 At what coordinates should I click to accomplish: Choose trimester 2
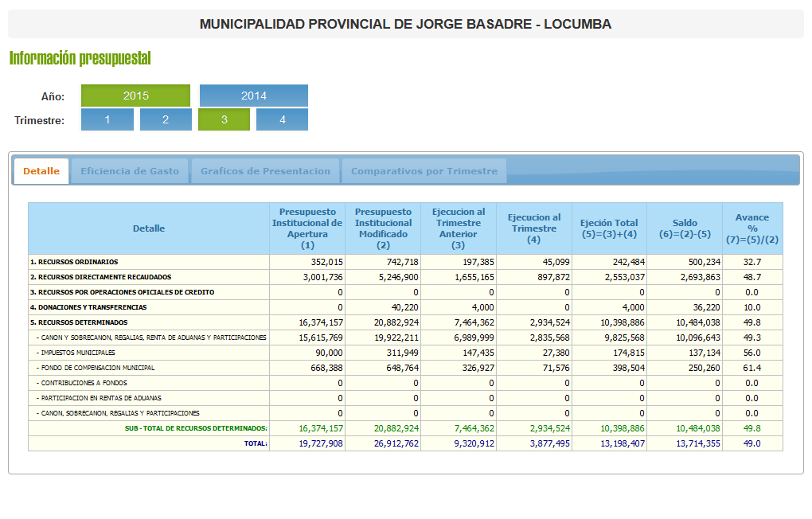coord(166,119)
